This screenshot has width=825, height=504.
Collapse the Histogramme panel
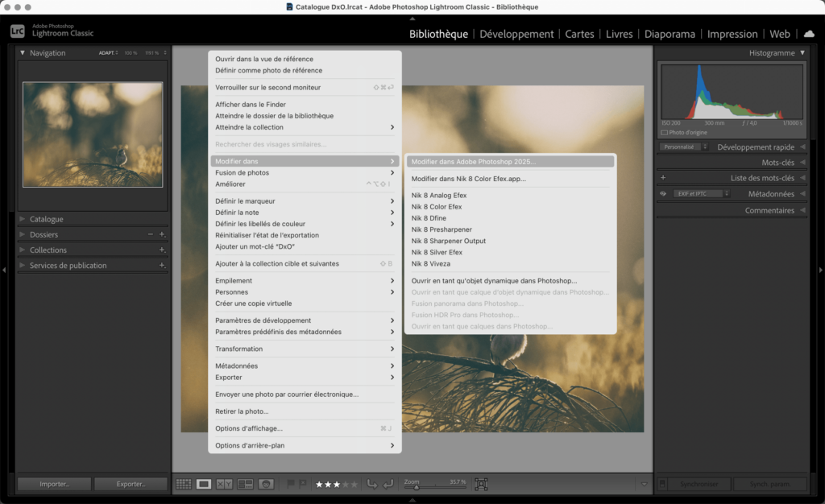click(802, 52)
